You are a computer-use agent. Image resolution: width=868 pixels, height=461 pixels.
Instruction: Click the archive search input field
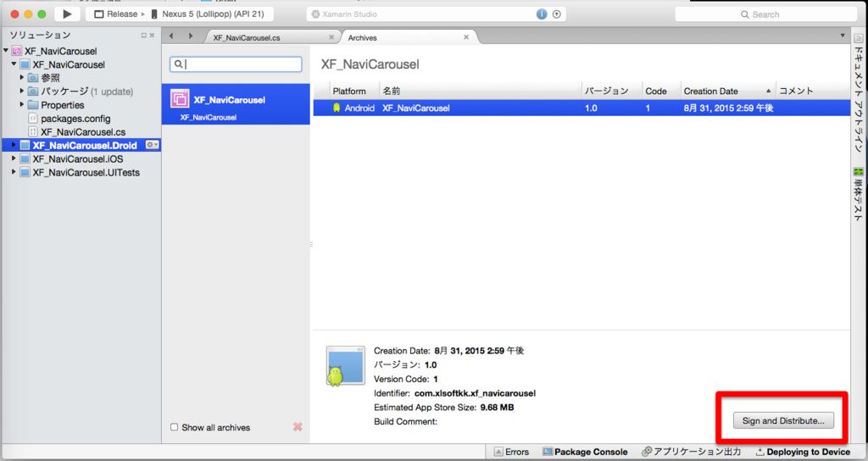click(236, 64)
